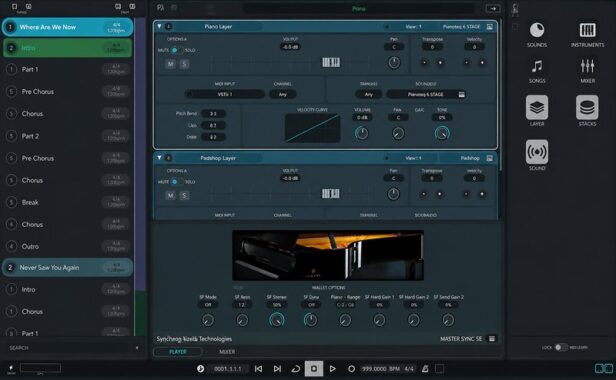Select song Where Are We Now
The image size is (616, 380).
click(x=67, y=27)
